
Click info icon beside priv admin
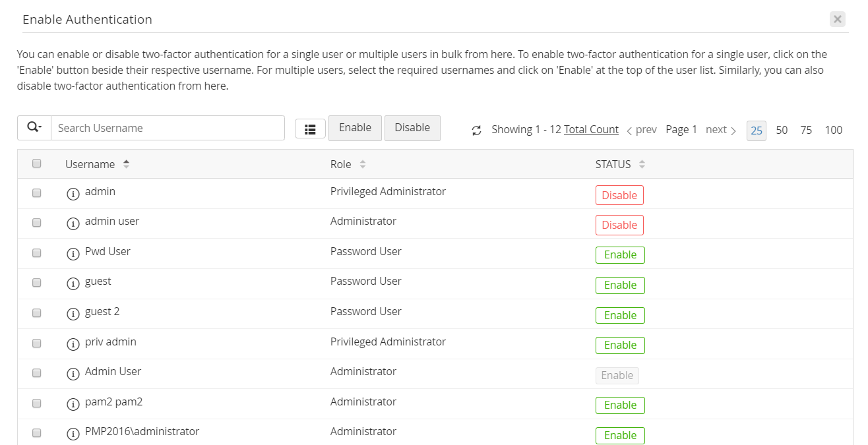73,343
